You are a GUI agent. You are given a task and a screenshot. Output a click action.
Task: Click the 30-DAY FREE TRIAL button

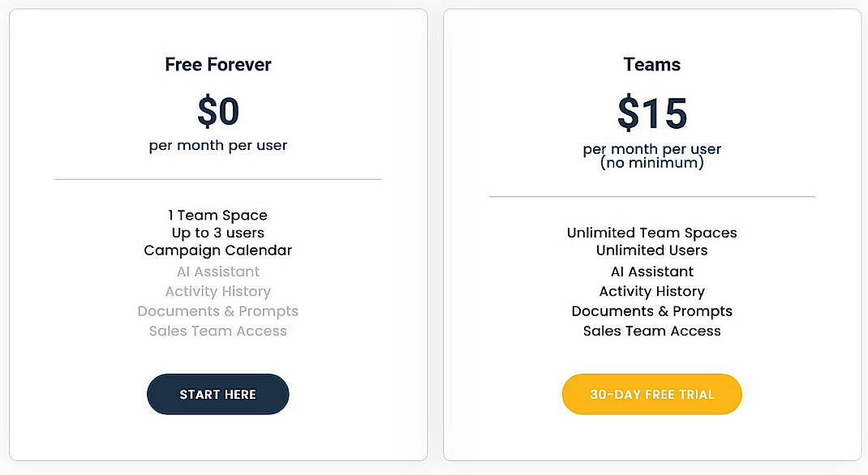coord(651,394)
